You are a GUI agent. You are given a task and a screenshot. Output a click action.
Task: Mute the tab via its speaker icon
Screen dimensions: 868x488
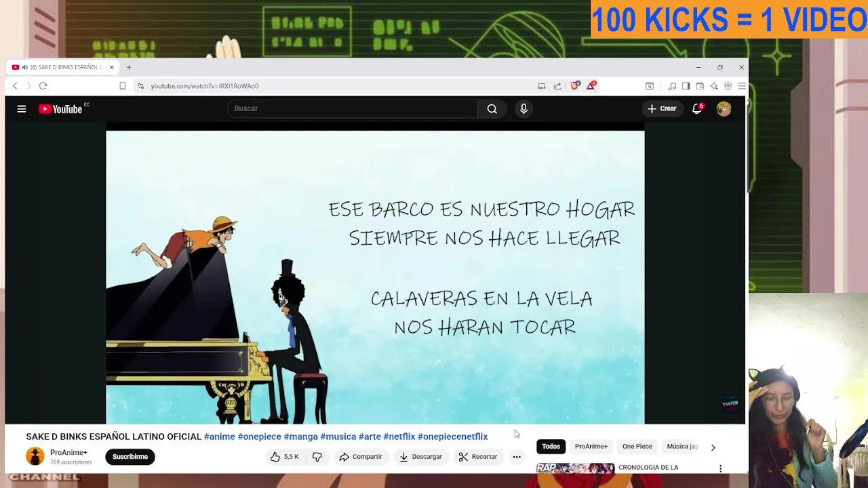point(24,67)
